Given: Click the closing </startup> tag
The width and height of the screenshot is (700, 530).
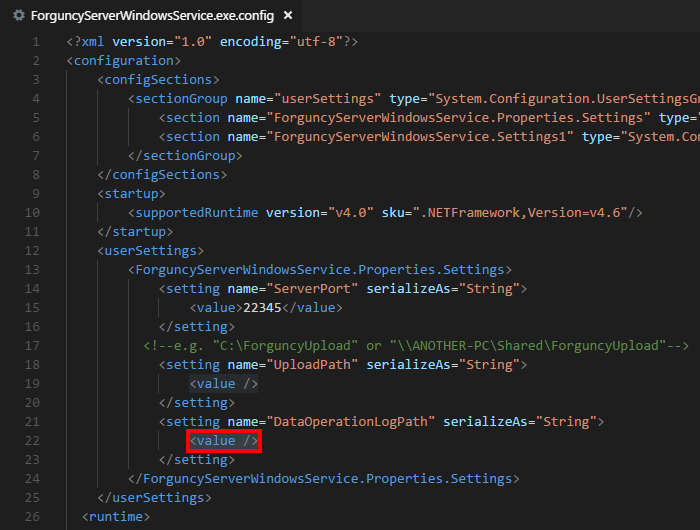Looking at the screenshot, I should coord(135,232).
